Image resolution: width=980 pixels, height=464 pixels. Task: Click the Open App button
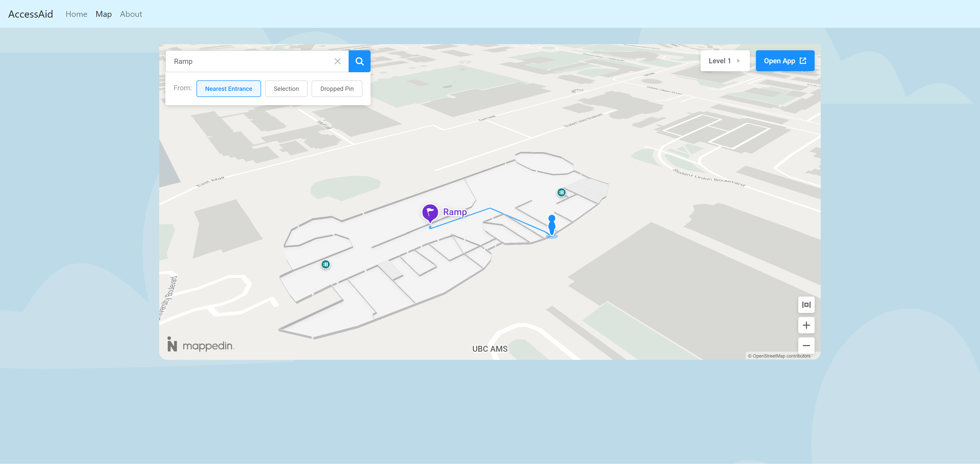pos(785,61)
